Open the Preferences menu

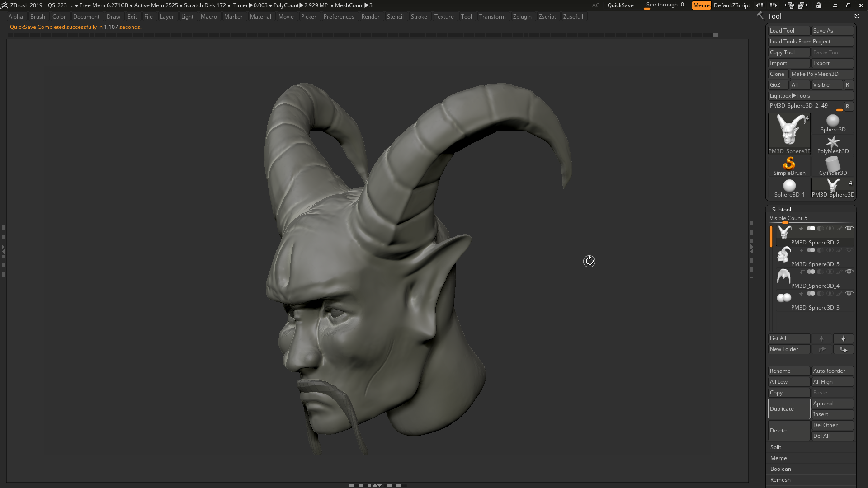(x=339, y=17)
